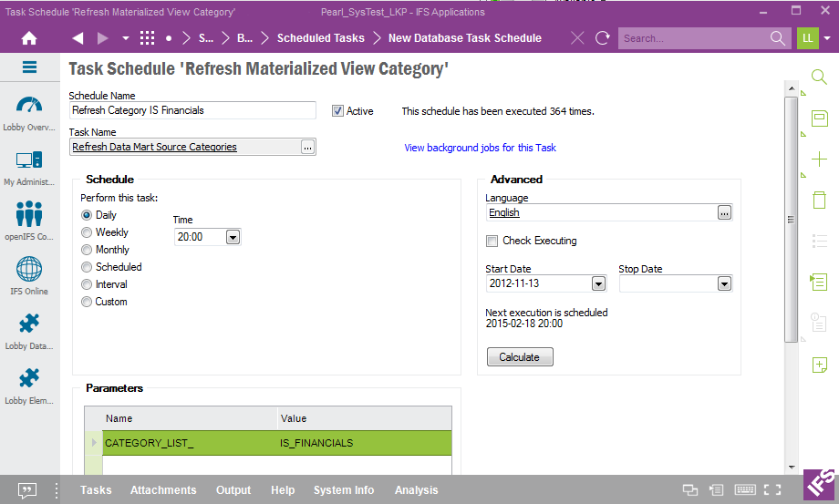Click the magnifier search icon in the right toolbar
The width and height of the screenshot is (839, 504).
pos(819,78)
